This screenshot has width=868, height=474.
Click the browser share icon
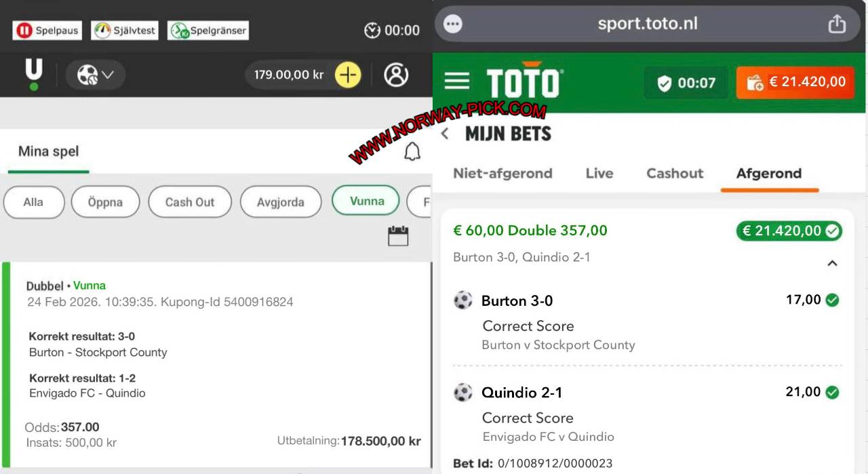click(837, 24)
